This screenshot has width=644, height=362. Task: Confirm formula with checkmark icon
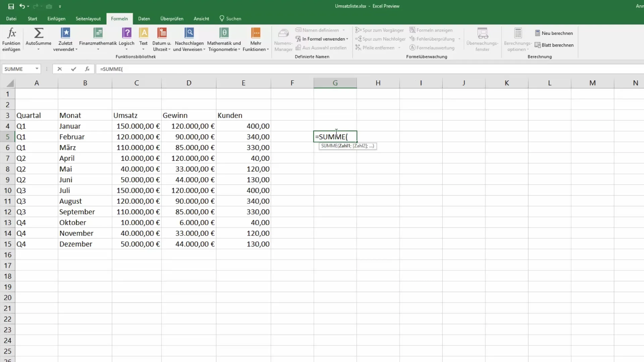(73, 69)
